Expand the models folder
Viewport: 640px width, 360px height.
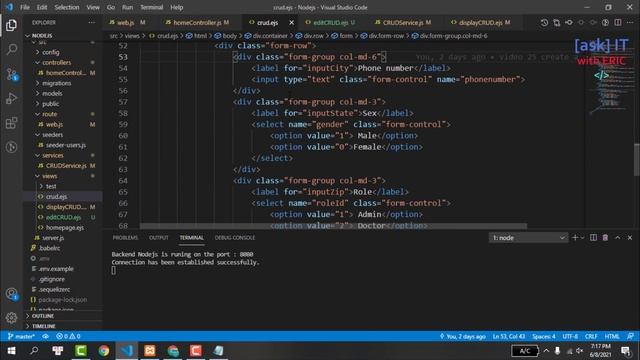click(52, 93)
